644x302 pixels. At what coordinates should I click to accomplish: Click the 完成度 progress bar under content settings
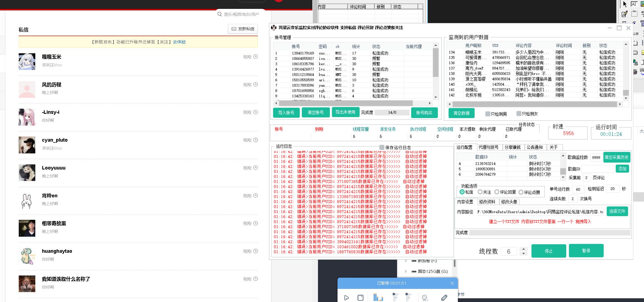click(x=550, y=233)
